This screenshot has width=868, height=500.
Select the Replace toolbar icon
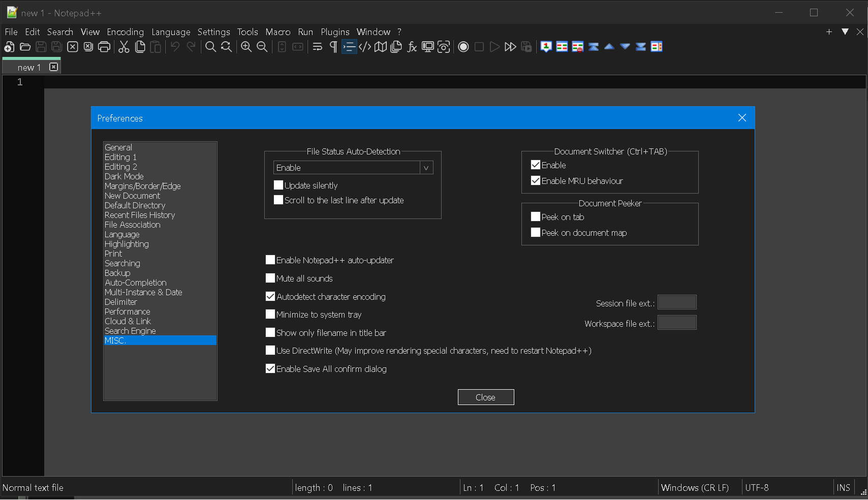(226, 47)
